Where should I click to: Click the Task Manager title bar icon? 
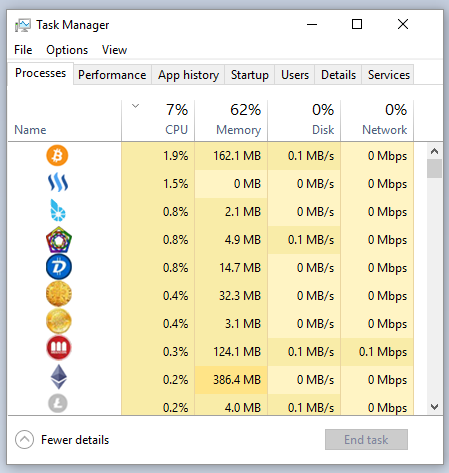(x=23, y=25)
